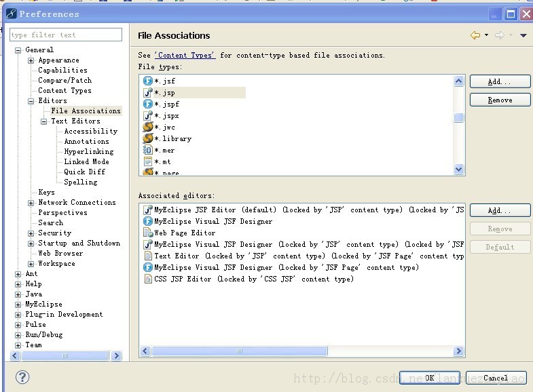Collapse the Text Editors tree node
The image size is (533, 392).
tap(44, 121)
